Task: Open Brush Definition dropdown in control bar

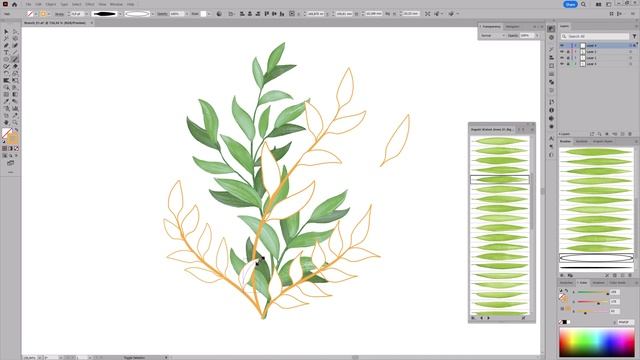Action: tap(153, 14)
